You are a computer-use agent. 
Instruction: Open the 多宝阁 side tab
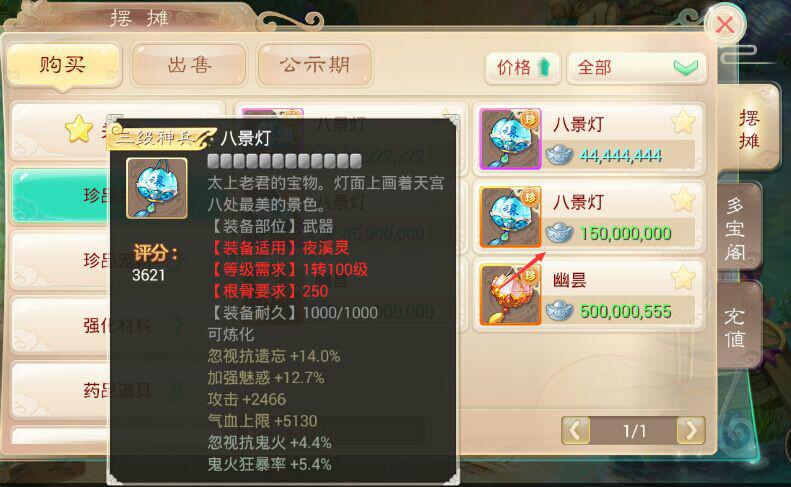tap(737, 228)
